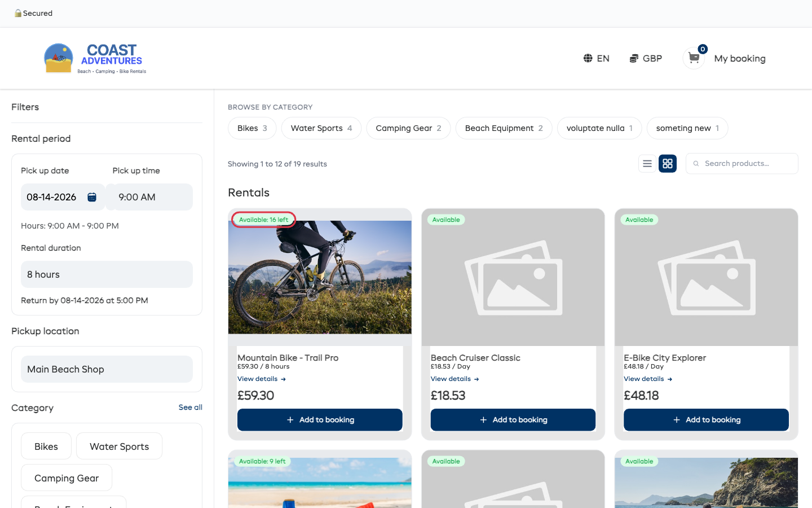The width and height of the screenshot is (812, 508).
Task: Toggle the Camping Gear sidebar filter
Action: [67, 478]
